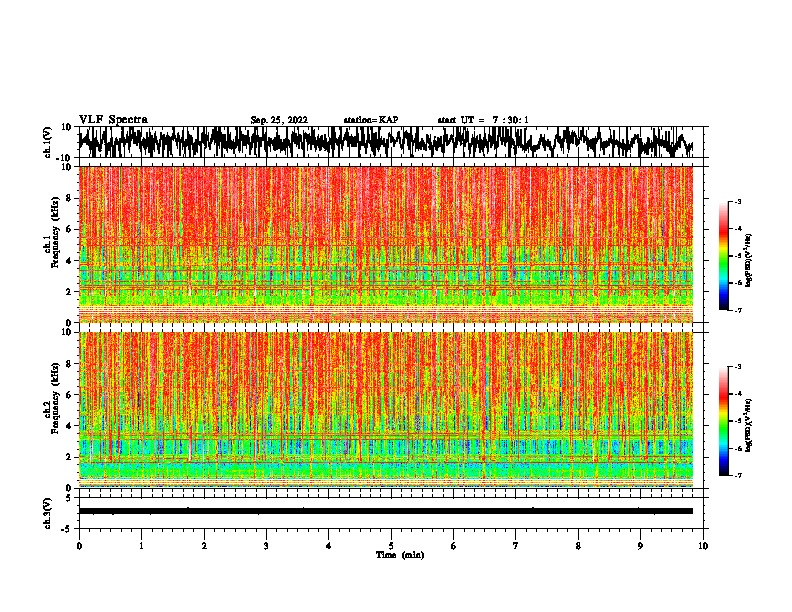Screen dimensions: 792x612
Task: Click the ch.1 spectrogram color bar
Action: coord(723,256)
